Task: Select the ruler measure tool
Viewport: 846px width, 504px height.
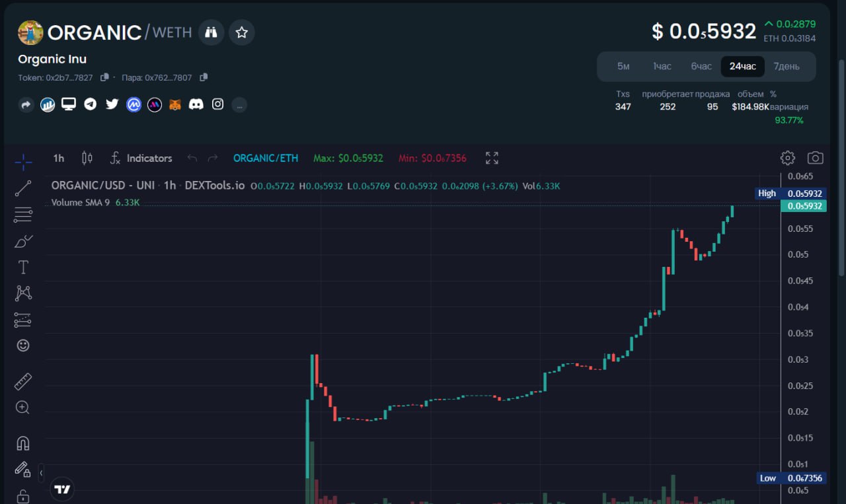Action: (23, 381)
